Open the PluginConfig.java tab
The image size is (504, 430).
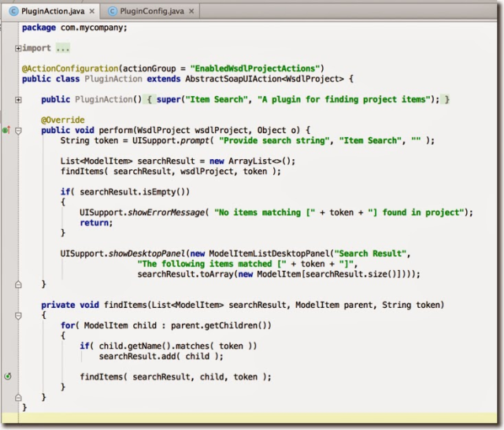point(150,11)
